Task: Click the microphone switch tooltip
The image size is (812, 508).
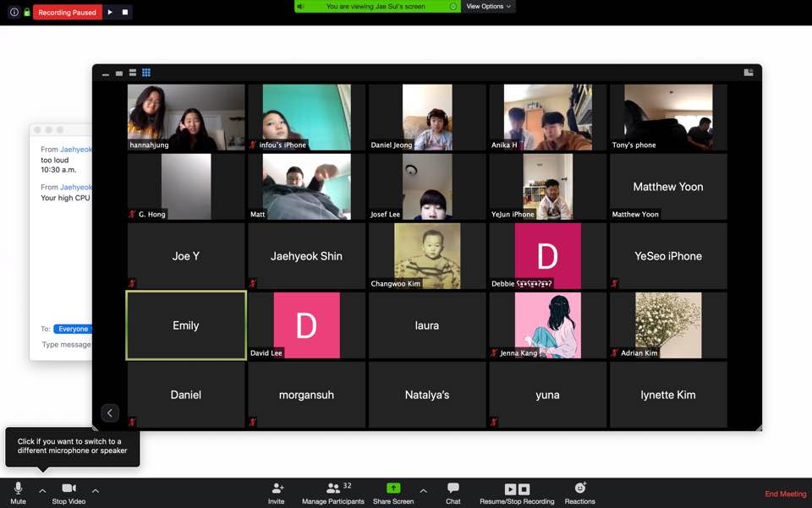Action: (73, 446)
